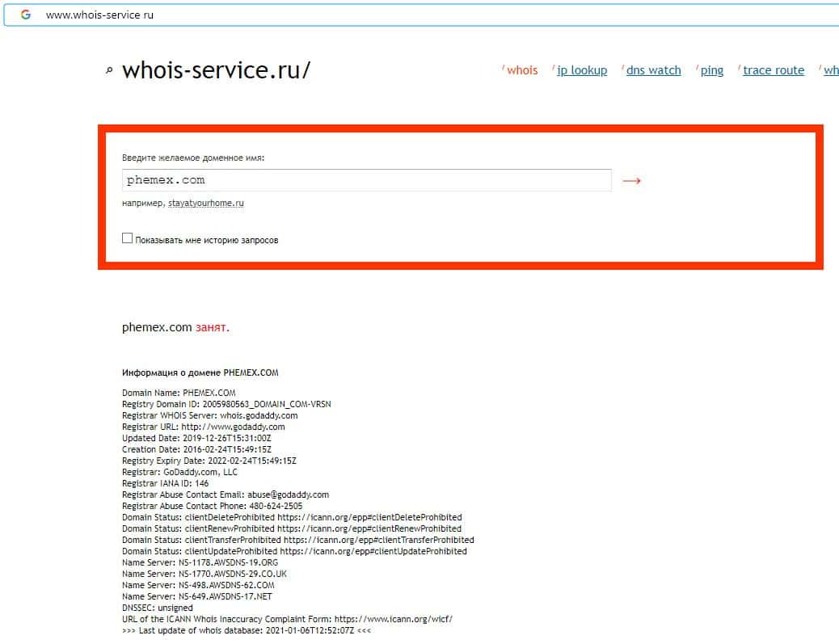This screenshot has width=839, height=644.
Task: Click the ICANN Whois Inaccuracy Complaint Form line
Action: point(287,619)
